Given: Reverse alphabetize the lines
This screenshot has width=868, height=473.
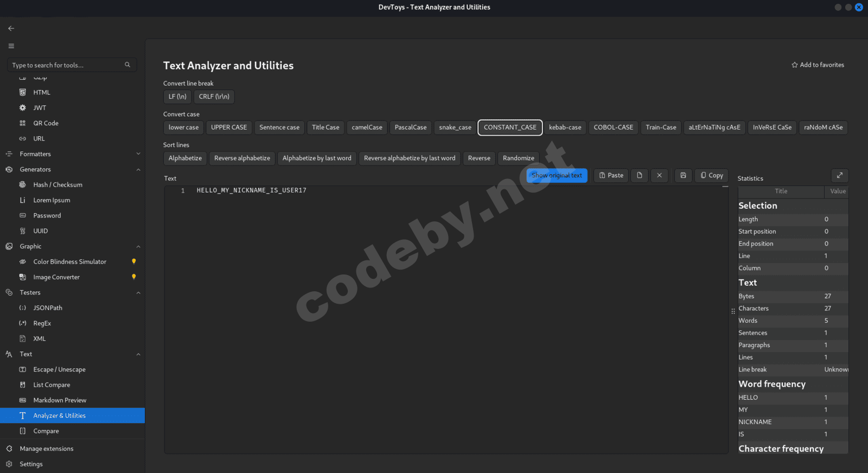Looking at the screenshot, I should pos(242,158).
